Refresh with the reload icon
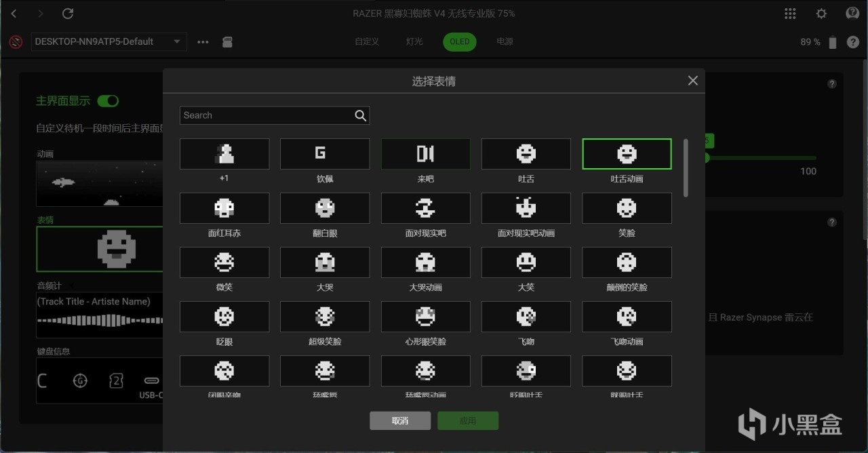Screen dimensions: 868x453 click(67, 14)
